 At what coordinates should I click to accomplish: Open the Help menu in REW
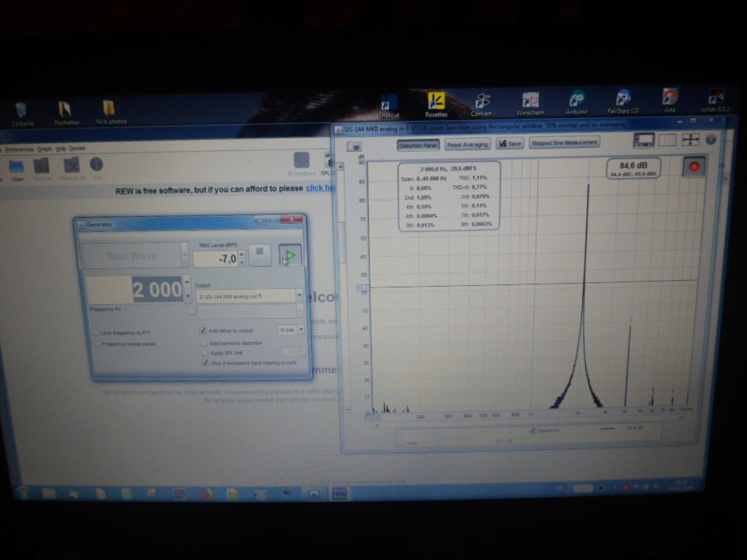[61, 149]
